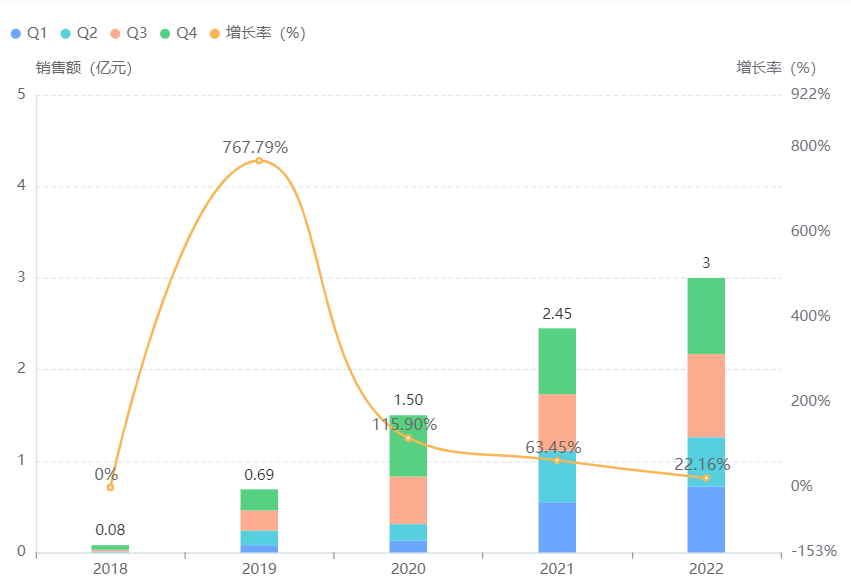Select the green Q4 segment of the 2021 bar

pyautogui.click(x=557, y=361)
